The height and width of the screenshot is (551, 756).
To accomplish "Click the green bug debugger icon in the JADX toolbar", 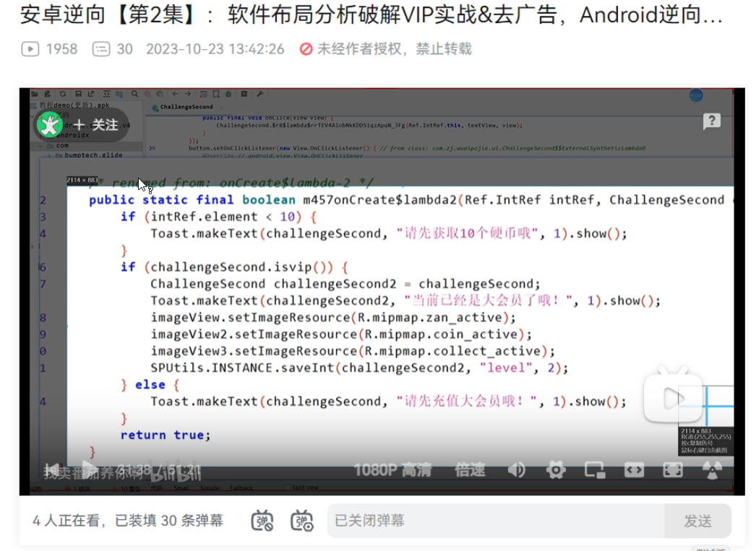I will point(228,94).
